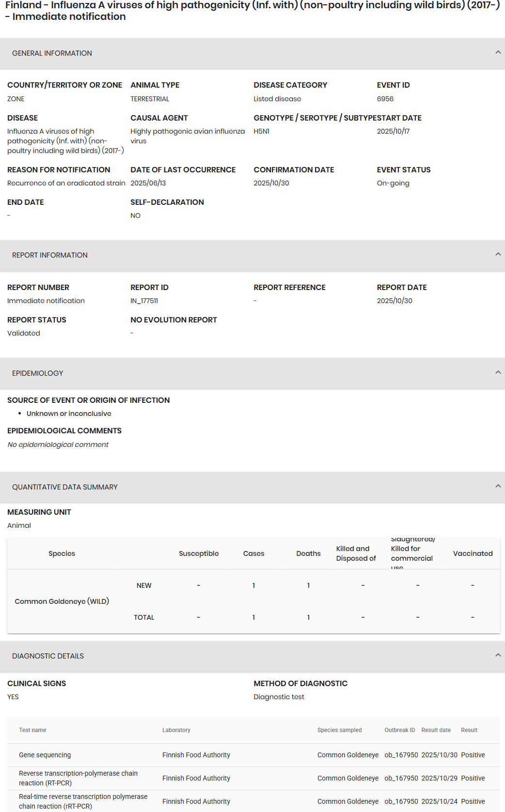Click the GENERAL INFORMATION header title
Viewport: 505px width, 812px height.
click(52, 53)
